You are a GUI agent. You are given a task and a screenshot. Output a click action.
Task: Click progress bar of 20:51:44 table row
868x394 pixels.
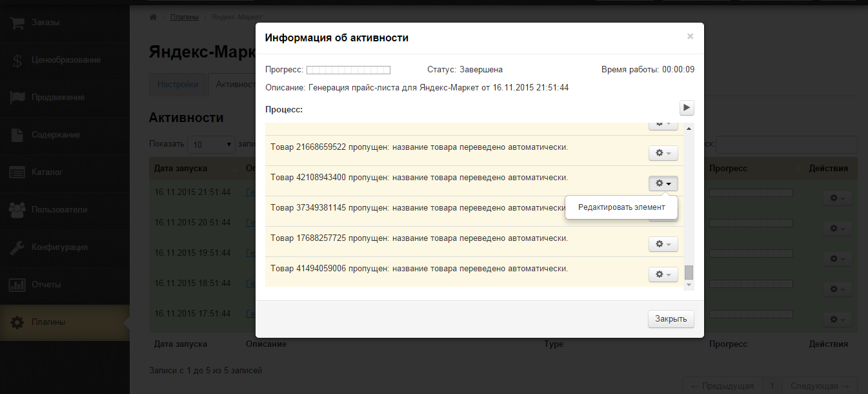click(751, 223)
